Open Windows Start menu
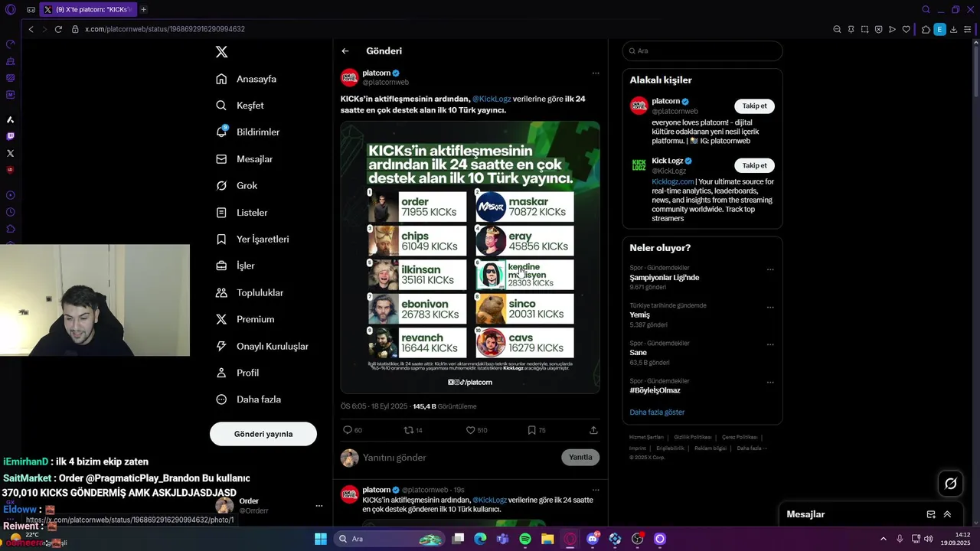This screenshot has height=551, width=980. 321,539
